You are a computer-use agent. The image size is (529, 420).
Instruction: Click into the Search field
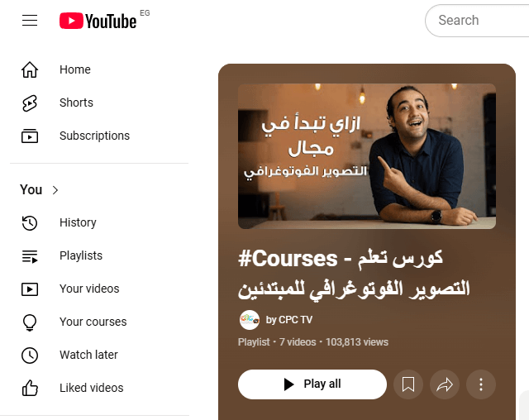(x=478, y=20)
